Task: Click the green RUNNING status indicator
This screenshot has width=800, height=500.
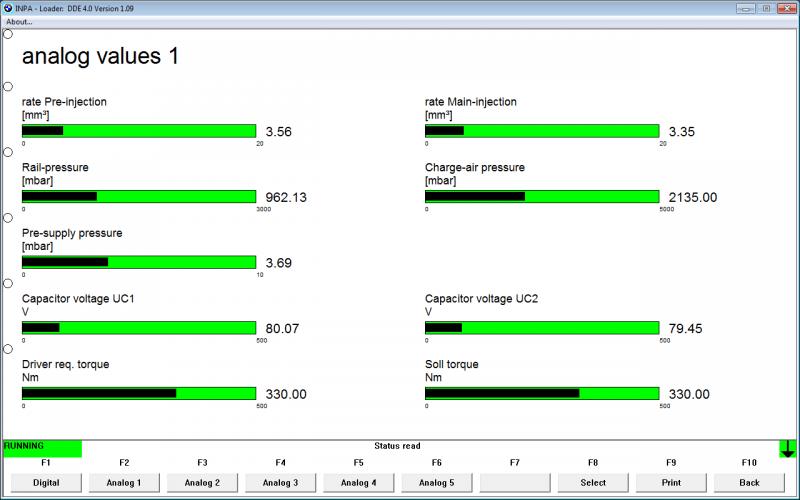Action: 42,448
